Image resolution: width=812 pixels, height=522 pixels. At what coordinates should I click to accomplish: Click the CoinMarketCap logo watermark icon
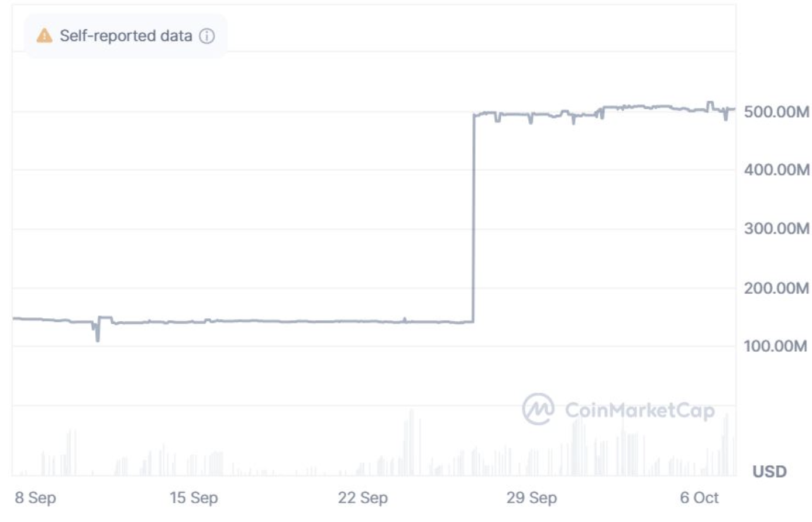pos(538,408)
